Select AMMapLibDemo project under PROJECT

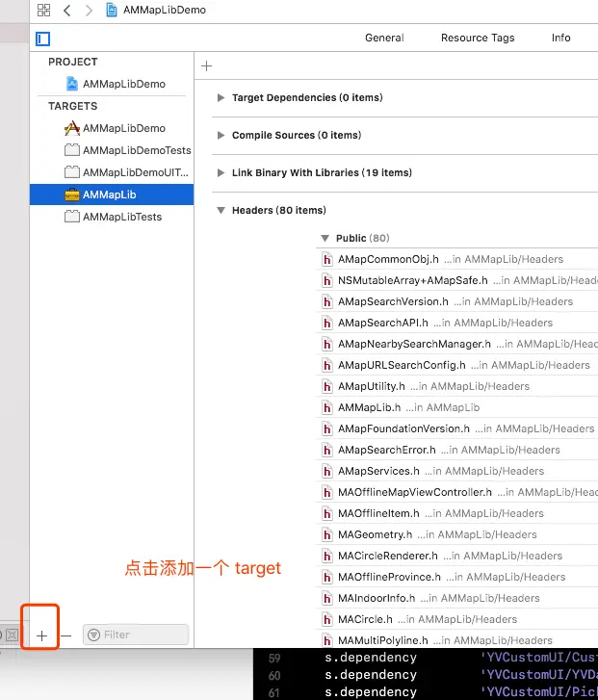pos(112,84)
